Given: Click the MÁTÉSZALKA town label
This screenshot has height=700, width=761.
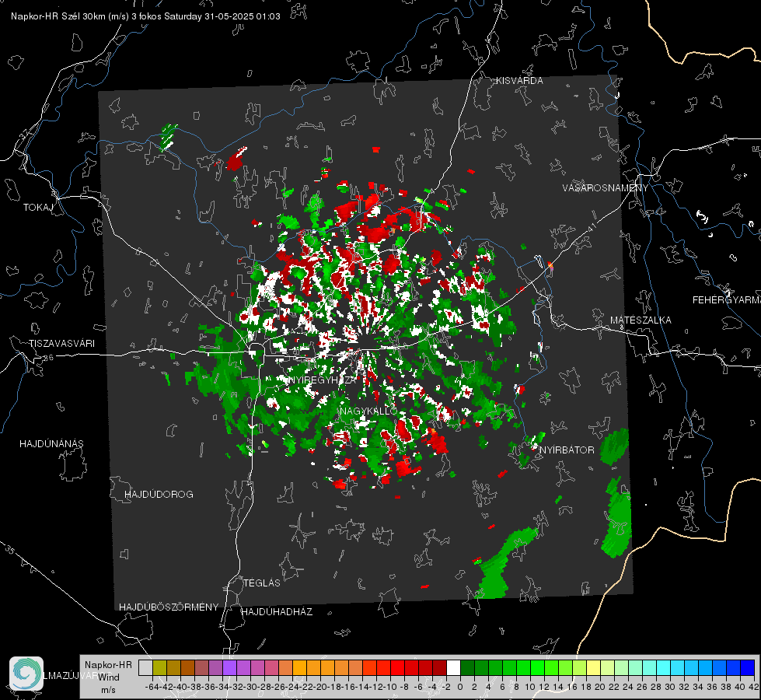Looking at the screenshot, I should [641, 320].
